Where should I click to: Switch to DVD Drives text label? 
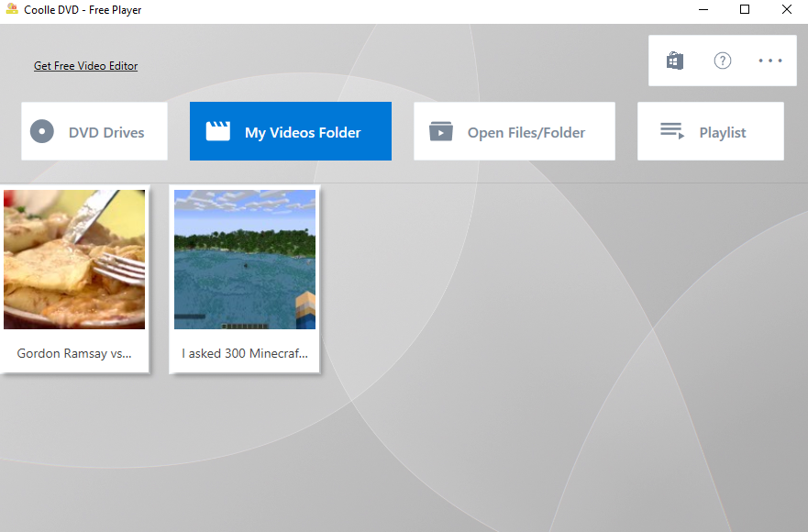click(x=106, y=132)
